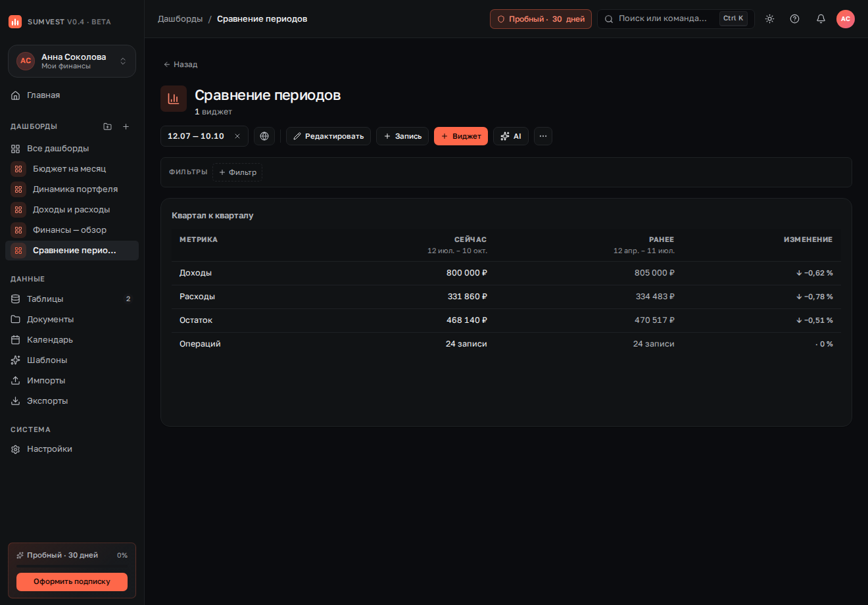Open the Таблицы section

[72, 299]
